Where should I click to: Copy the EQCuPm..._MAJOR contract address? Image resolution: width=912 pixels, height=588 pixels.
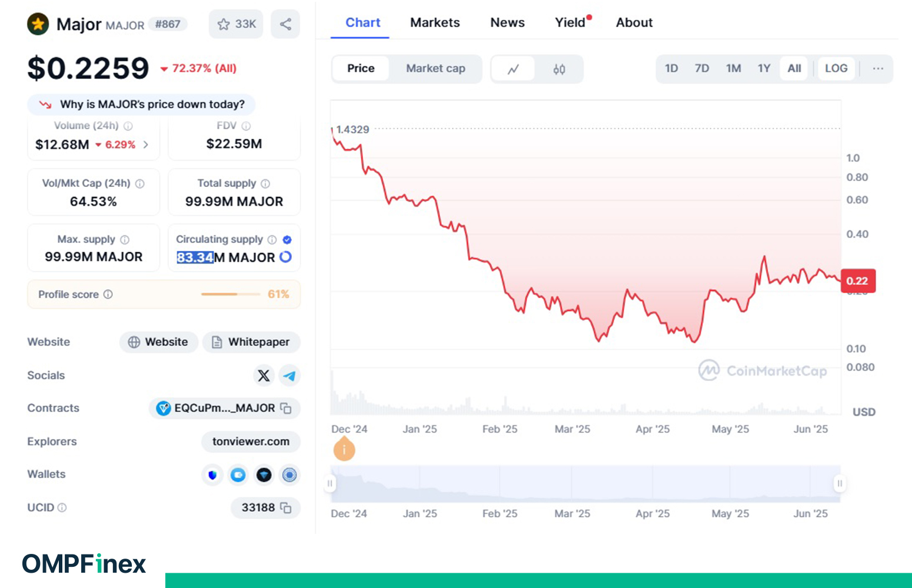tap(286, 408)
